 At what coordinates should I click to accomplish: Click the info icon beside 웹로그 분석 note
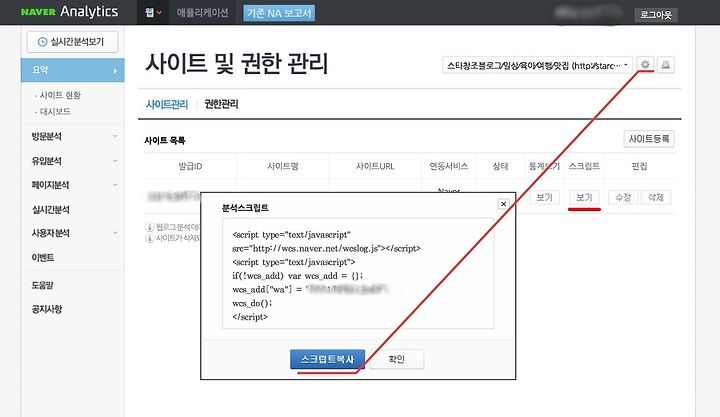pyautogui.click(x=149, y=227)
